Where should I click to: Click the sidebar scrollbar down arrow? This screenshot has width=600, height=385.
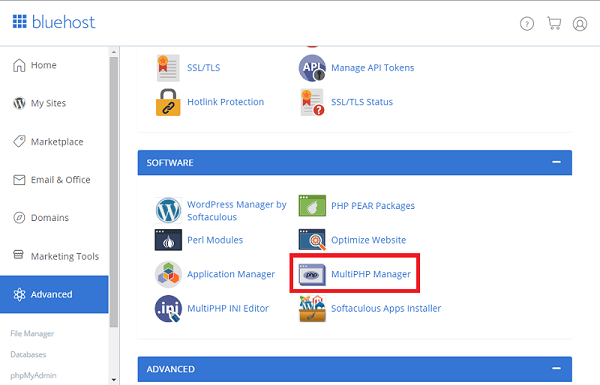pos(114,380)
